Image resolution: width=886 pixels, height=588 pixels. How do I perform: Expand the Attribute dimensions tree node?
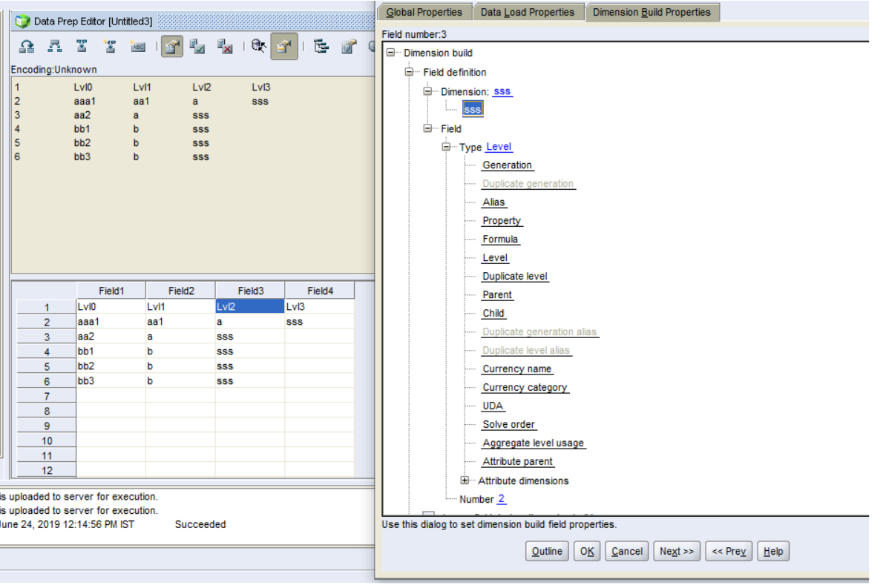pyautogui.click(x=465, y=480)
